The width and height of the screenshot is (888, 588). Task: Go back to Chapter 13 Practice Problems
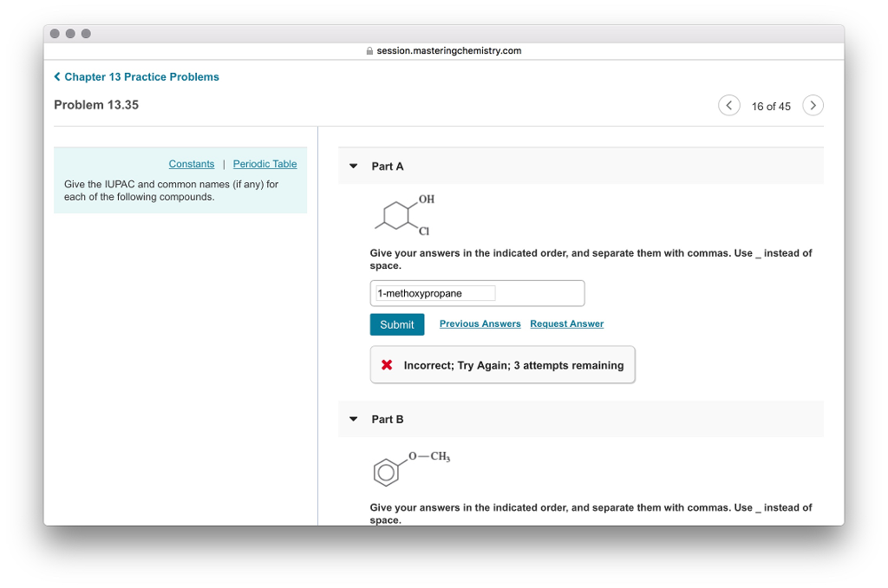click(136, 77)
